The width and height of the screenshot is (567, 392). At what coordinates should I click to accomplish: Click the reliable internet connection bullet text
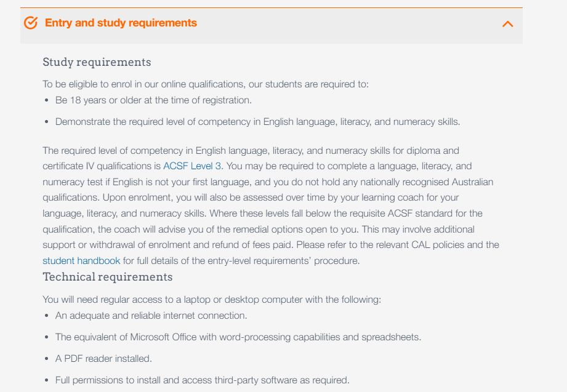point(151,316)
